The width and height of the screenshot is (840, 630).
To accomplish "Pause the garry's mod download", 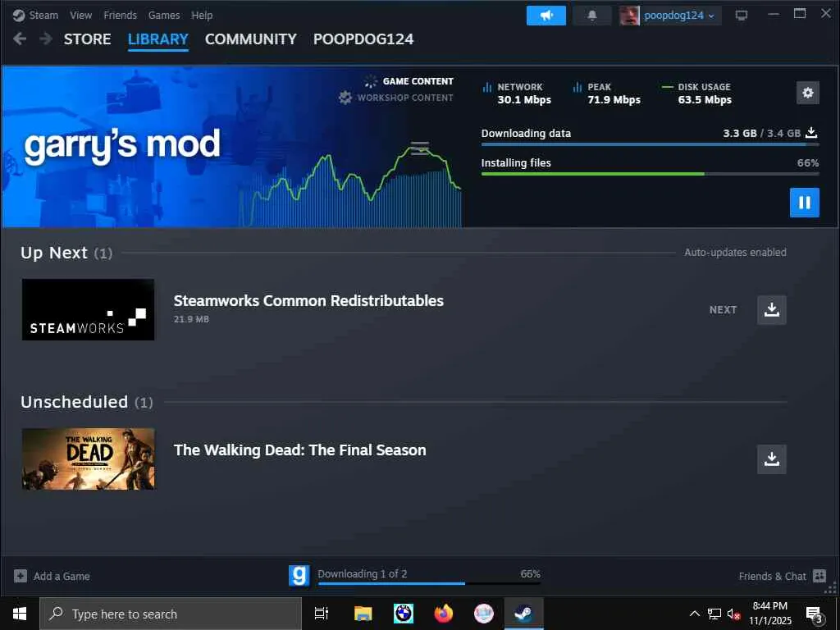I will (x=804, y=203).
